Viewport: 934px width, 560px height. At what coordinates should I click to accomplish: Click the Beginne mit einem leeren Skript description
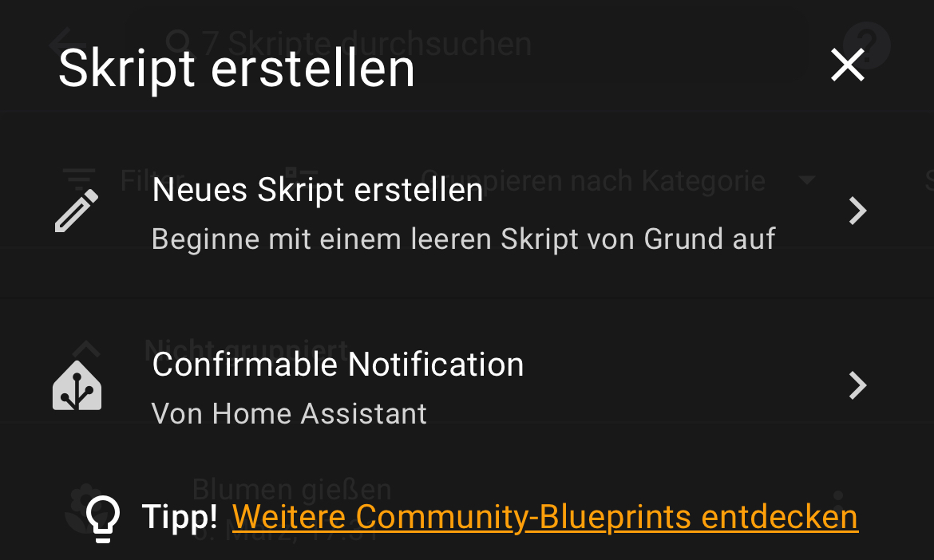464,239
